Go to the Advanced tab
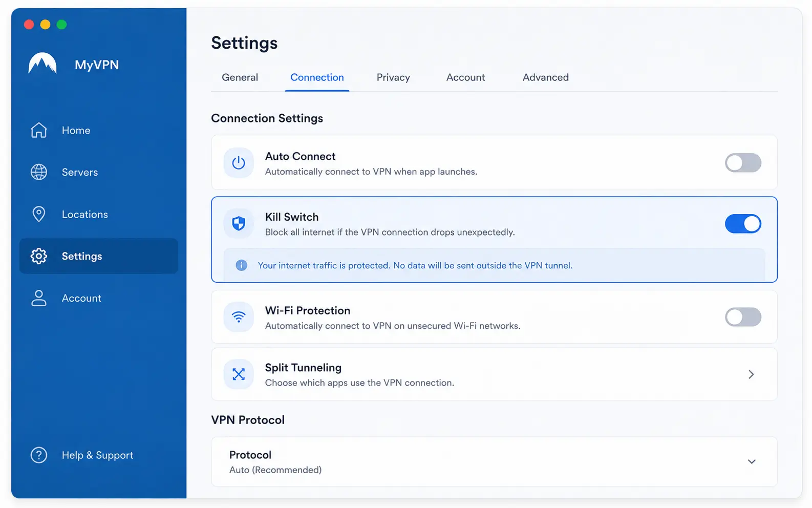Screen dimensions: 812x508 click(x=546, y=77)
